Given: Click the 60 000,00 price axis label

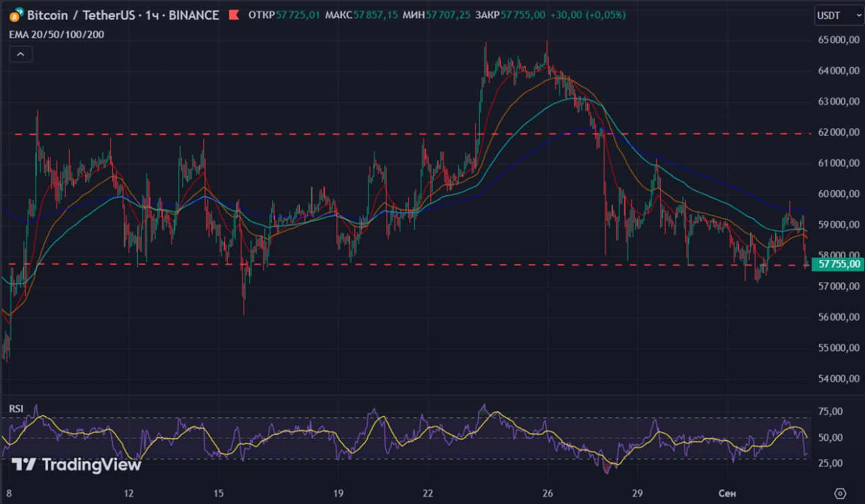Looking at the screenshot, I should [x=839, y=194].
